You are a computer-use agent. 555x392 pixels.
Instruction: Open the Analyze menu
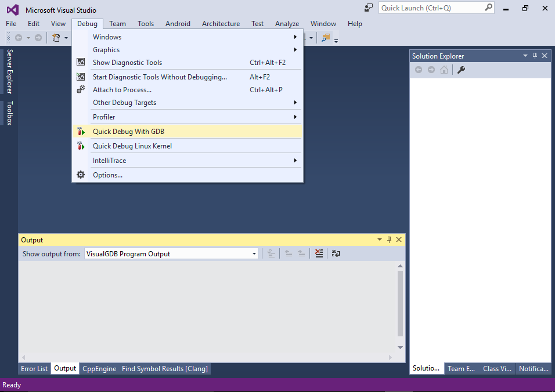[287, 24]
